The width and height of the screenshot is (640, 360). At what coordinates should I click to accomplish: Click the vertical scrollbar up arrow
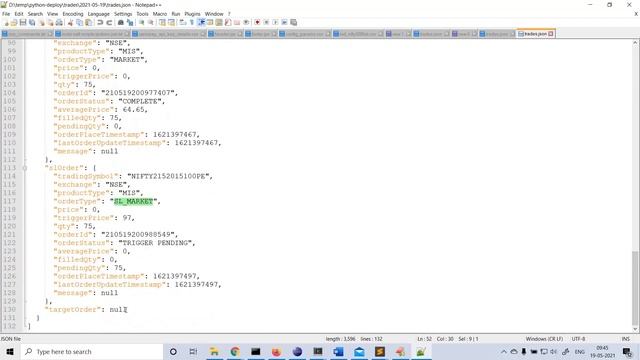(636, 43)
